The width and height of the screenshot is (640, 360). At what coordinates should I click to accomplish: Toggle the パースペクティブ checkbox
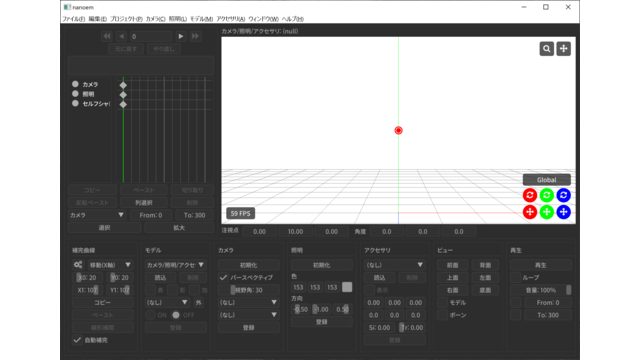coord(223,278)
